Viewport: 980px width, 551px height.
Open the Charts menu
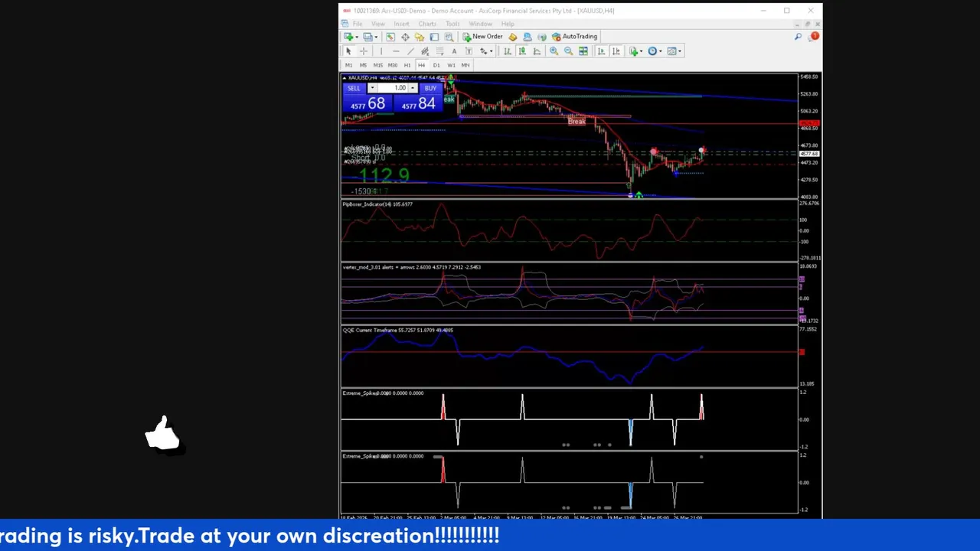coord(427,24)
